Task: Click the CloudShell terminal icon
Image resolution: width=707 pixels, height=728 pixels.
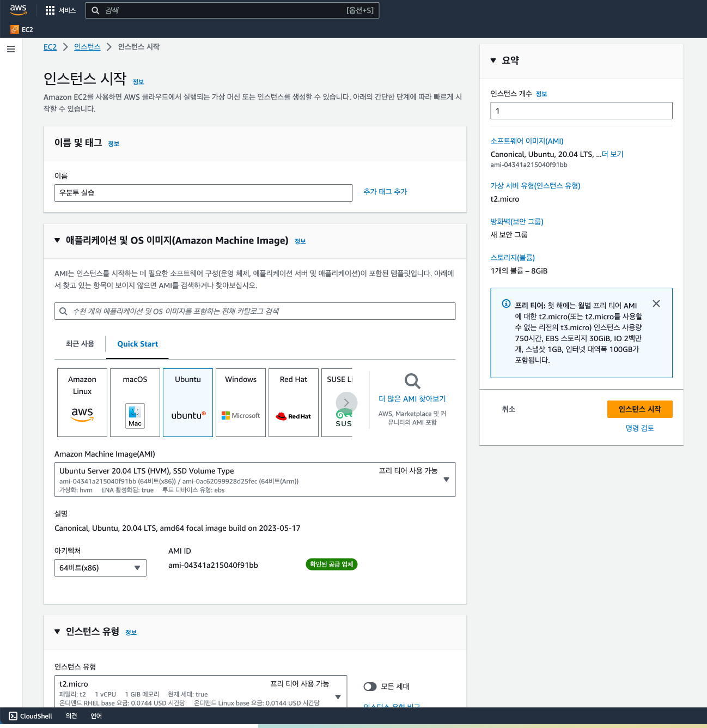Action: [13, 716]
